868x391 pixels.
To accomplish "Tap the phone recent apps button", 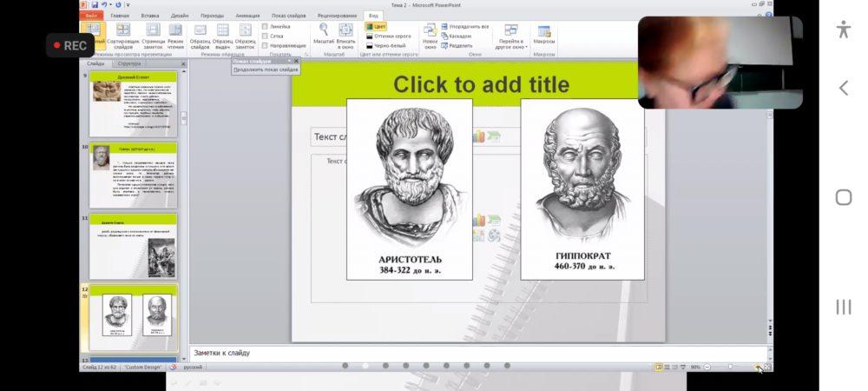I will (844, 307).
